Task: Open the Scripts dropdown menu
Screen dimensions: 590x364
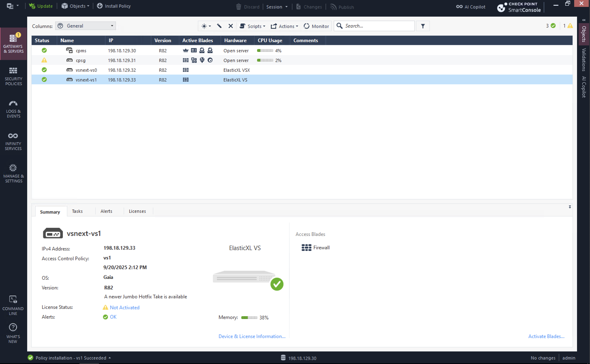Action: (x=253, y=26)
